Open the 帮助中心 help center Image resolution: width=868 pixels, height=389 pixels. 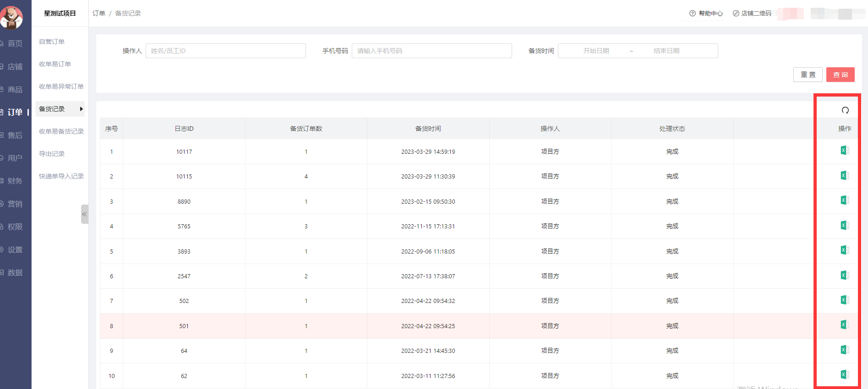coord(706,13)
